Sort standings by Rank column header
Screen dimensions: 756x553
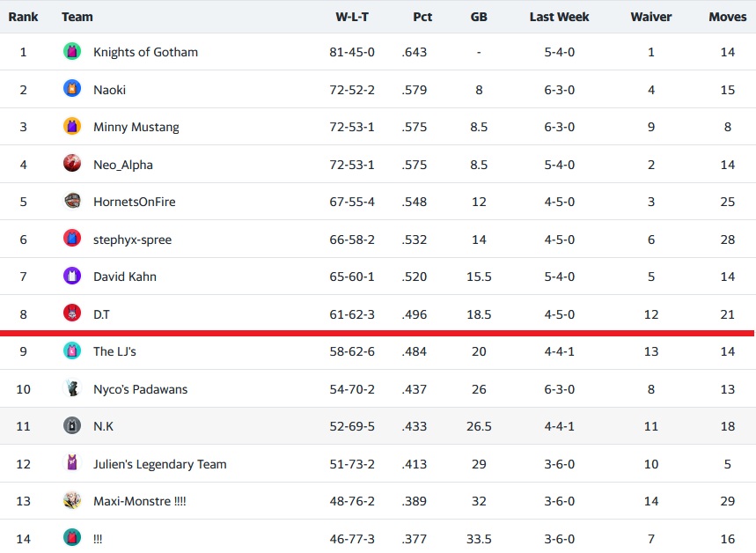click(23, 17)
